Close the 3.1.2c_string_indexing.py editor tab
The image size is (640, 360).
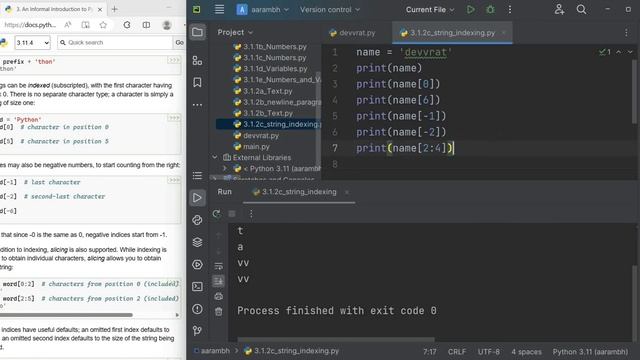point(504,33)
